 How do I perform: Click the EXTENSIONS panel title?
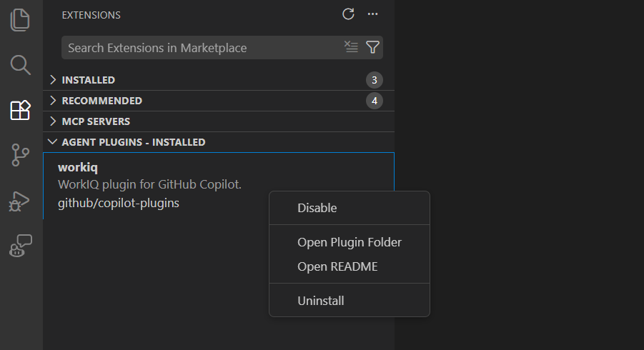(x=91, y=15)
